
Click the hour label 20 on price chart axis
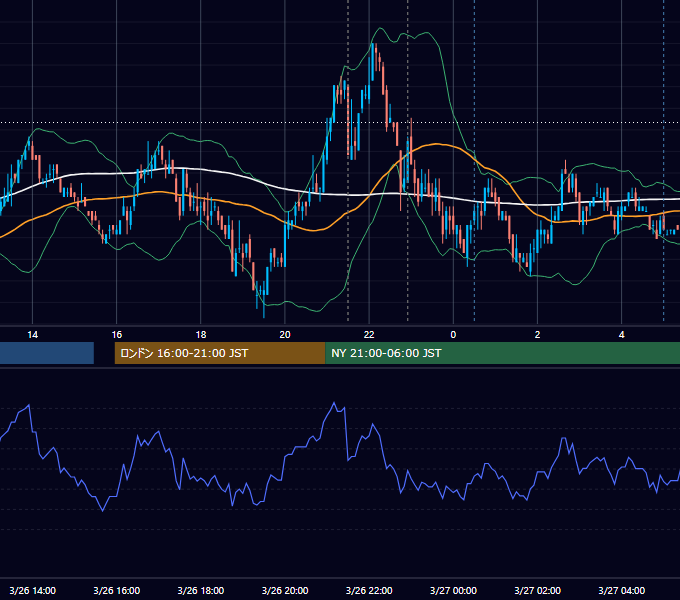pyautogui.click(x=285, y=335)
